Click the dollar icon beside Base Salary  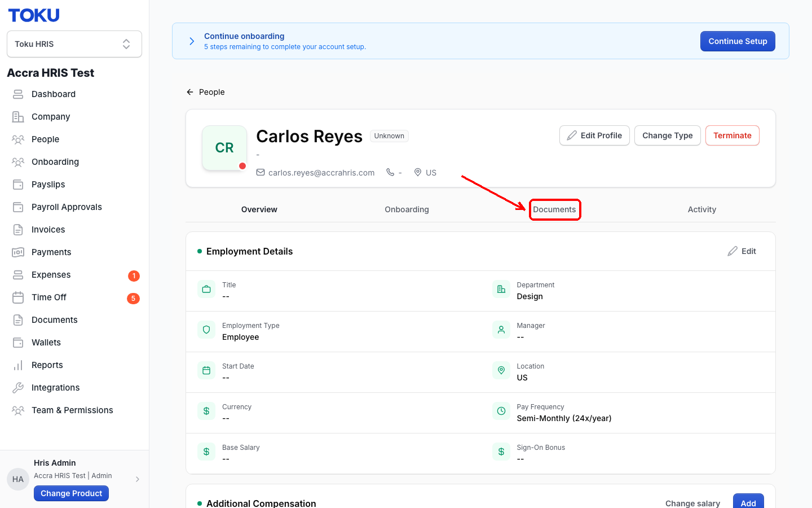(x=206, y=452)
